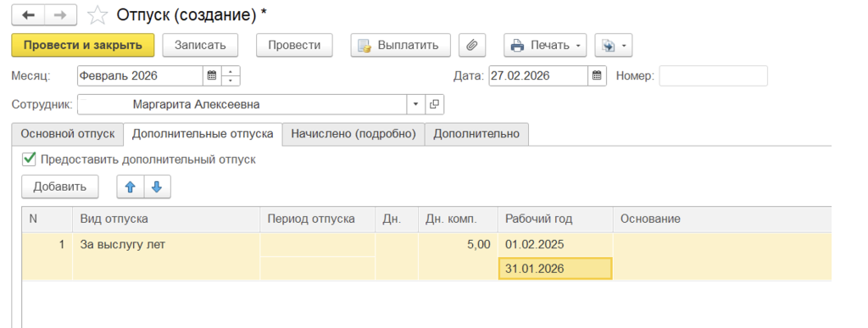The height and width of the screenshot is (328, 868).
Task: Open the Печать dropdown menu
Action: coord(545,46)
